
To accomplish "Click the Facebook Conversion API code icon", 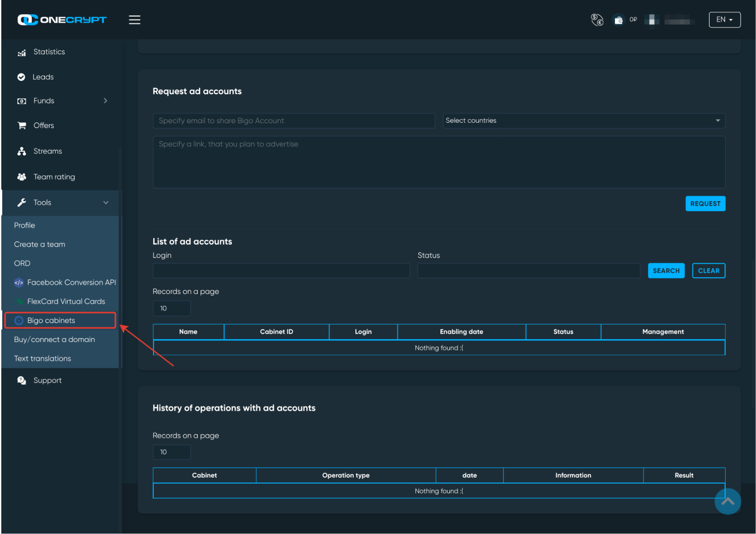I will pyautogui.click(x=19, y=283).
